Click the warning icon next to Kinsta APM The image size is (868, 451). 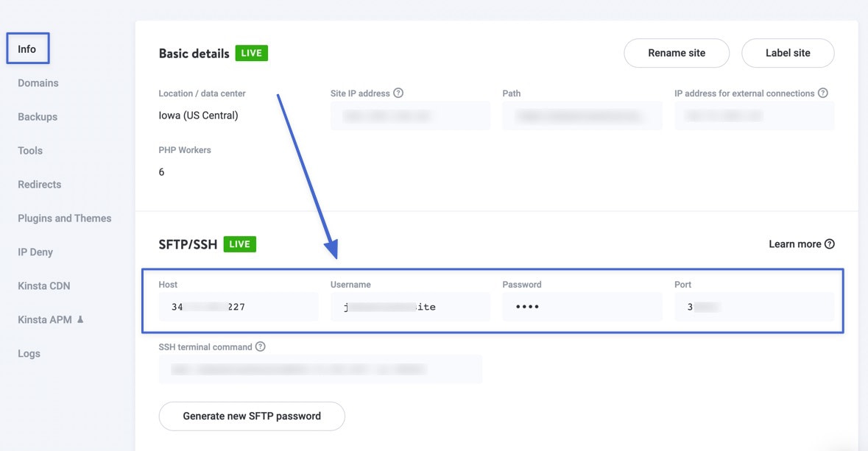click(79, 319)
